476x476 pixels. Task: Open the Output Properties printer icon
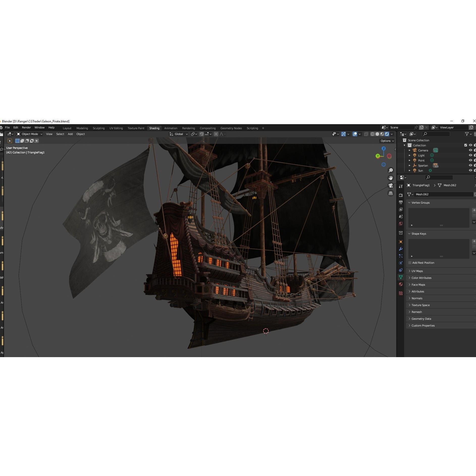click(401, 202)
